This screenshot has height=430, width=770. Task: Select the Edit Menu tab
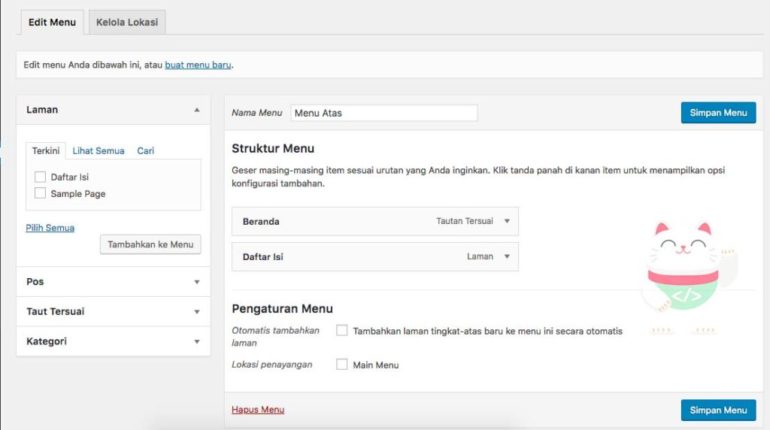[50, 21]
